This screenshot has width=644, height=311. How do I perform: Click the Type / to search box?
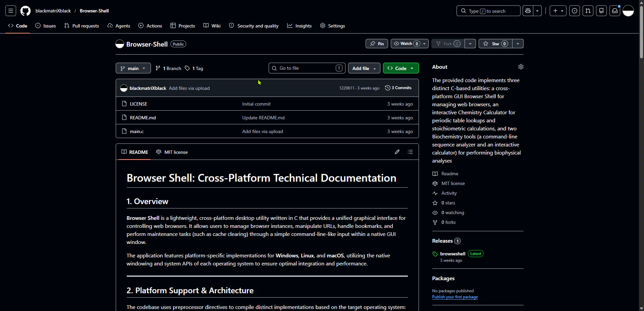(488, 11)
